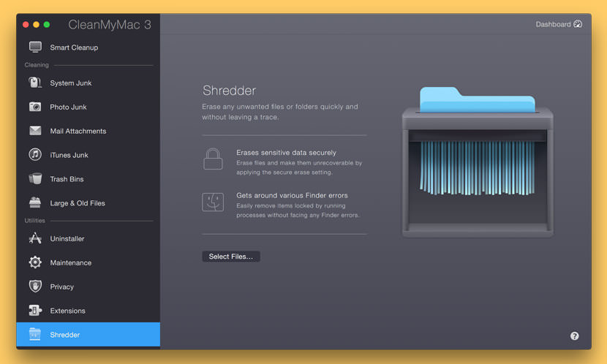Click the Privacy shield hand icon
The width and height of the screenshot is (607, 364).
35,287
